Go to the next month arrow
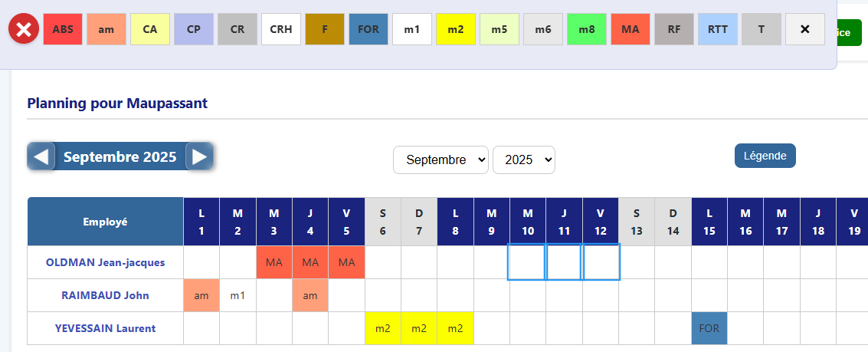This screenshot has height=352, width=868. pyautogui.click(x=199, y=157)
